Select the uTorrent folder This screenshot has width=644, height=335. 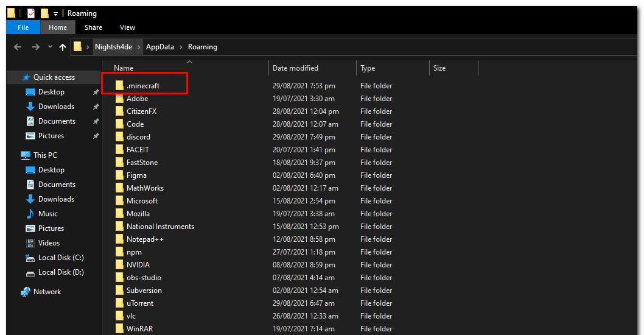139,303
